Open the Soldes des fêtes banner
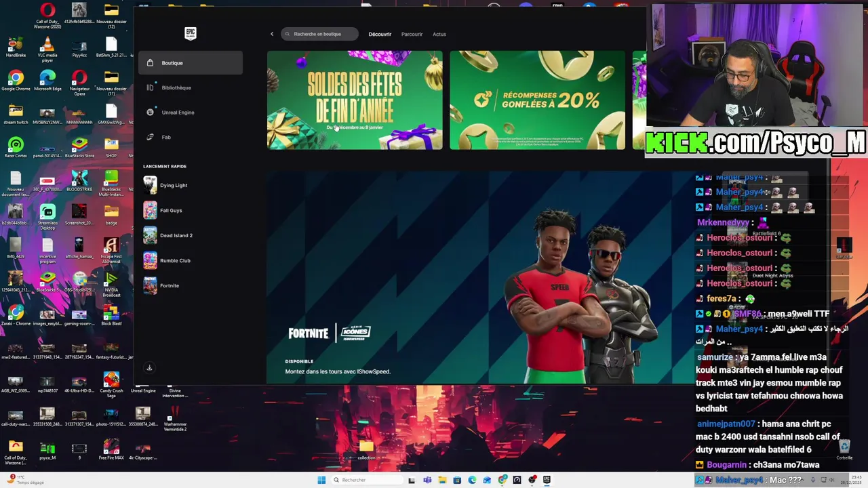 (x=355, y=100)
